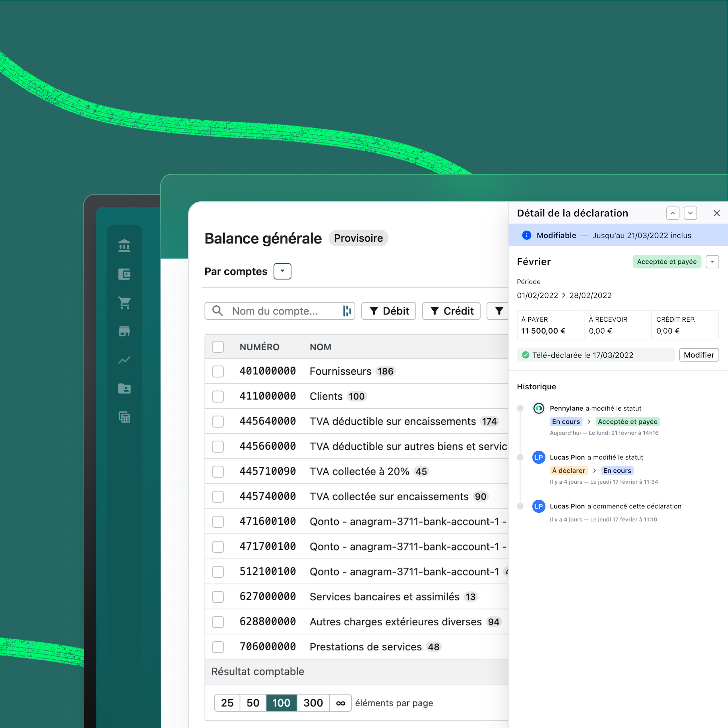The height and width of the screenshot is (728, 728).
Task: Check the row for account 401000000 Fournisseurs
Action: [218, 371]
